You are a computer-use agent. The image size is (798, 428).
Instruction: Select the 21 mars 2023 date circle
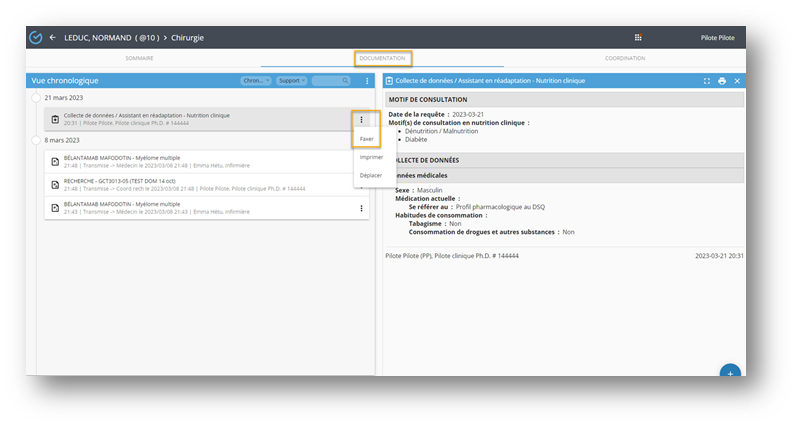[37, 99]
